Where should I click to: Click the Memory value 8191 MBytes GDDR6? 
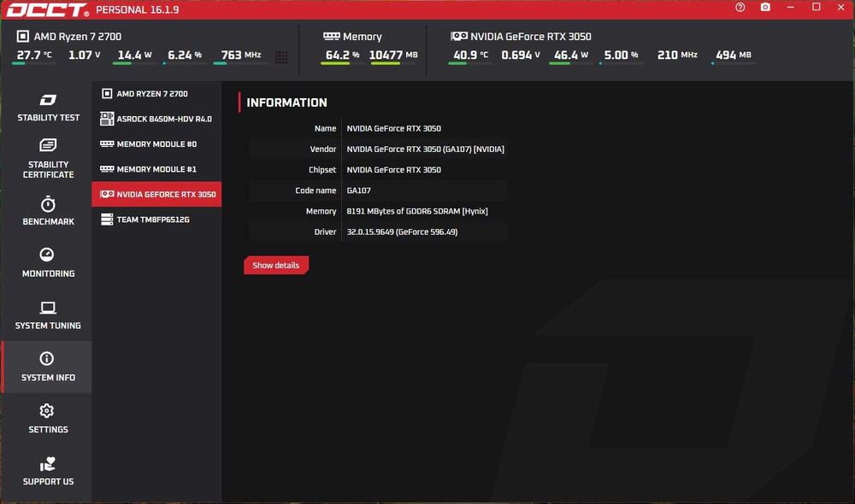click(417, 211)
